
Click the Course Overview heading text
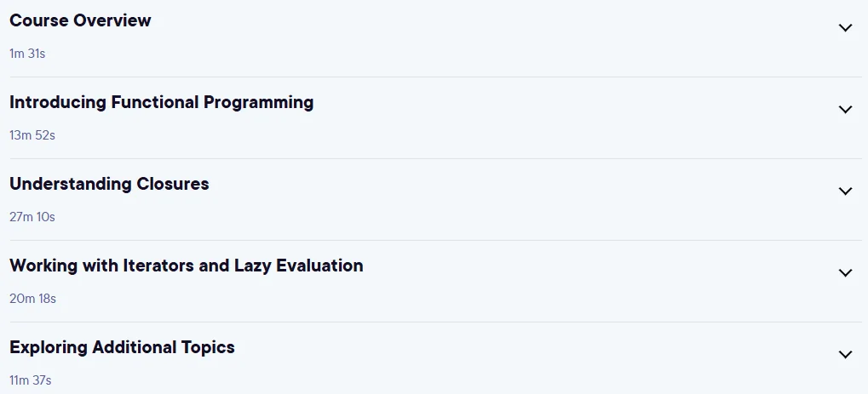80,20
